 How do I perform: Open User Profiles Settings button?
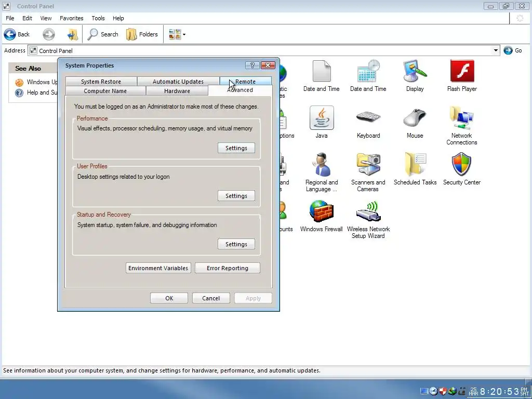(x=236, y=196)
